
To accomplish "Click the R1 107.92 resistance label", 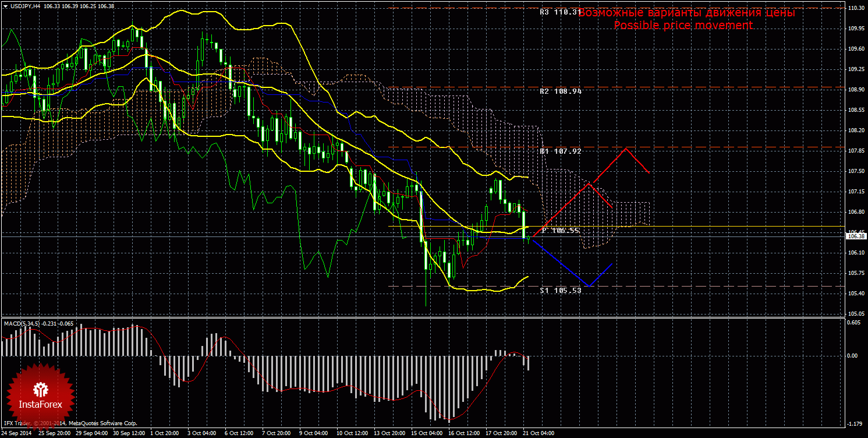I will pyautogui.click(x=560, y=151).
